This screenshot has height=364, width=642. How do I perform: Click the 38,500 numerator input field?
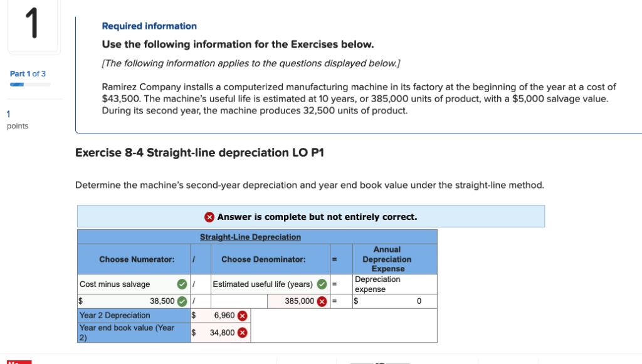tap(134, 301)
